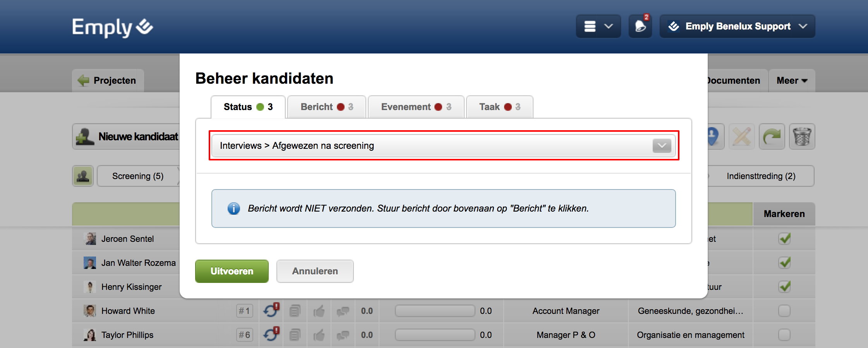Image resolution: width=868 pixels, height=348 pixels.
Task: Click Howard White's score progress bar
Action: [435, 311]
